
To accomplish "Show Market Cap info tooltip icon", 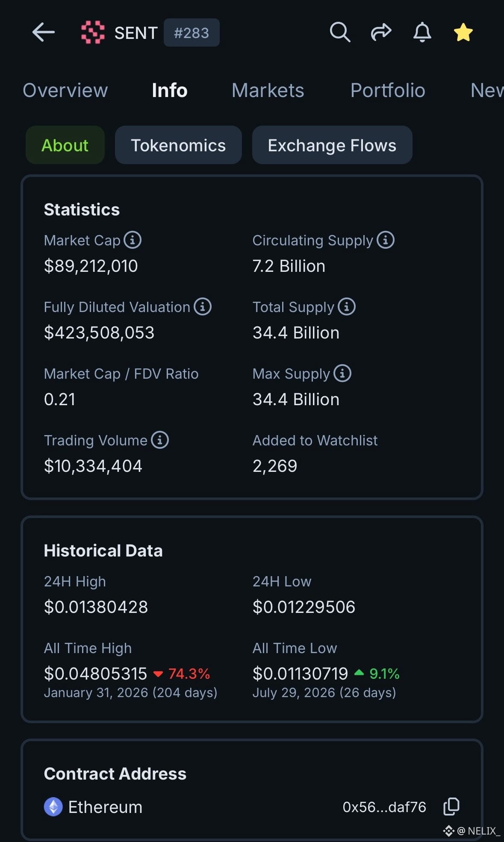I will 133,240.
